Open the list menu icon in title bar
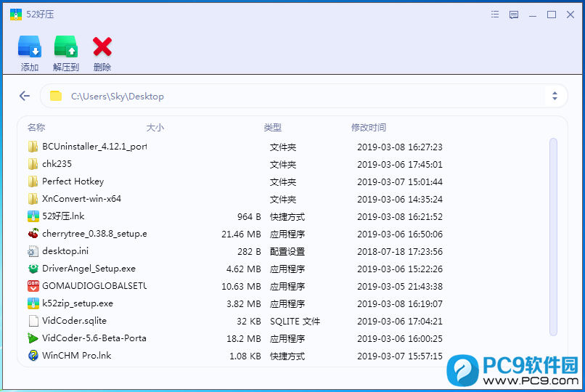585x392 pixels. (495, 15)
